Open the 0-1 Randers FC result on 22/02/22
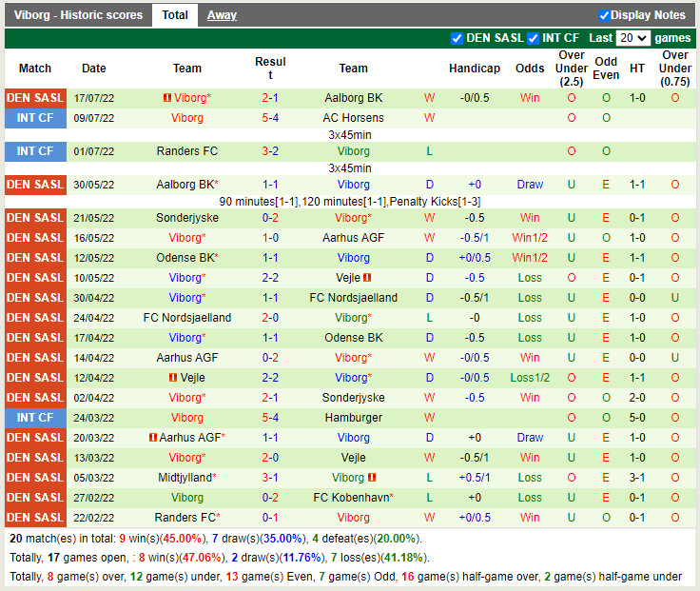The image size is (700, 591). [270, 518]
